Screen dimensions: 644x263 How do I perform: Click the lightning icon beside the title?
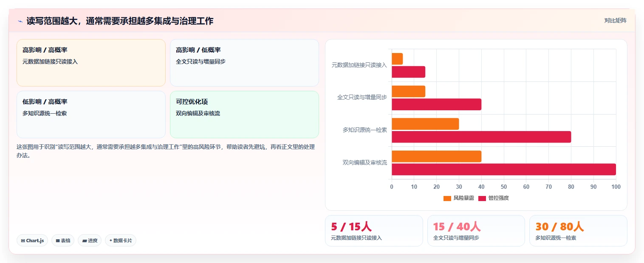point(20,21)
